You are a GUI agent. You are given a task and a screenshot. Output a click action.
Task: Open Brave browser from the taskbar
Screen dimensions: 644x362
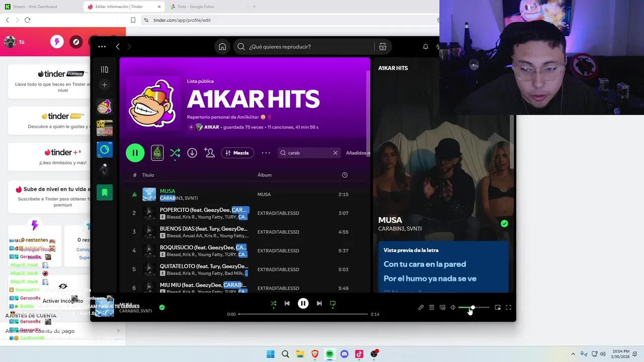point(314,354)
